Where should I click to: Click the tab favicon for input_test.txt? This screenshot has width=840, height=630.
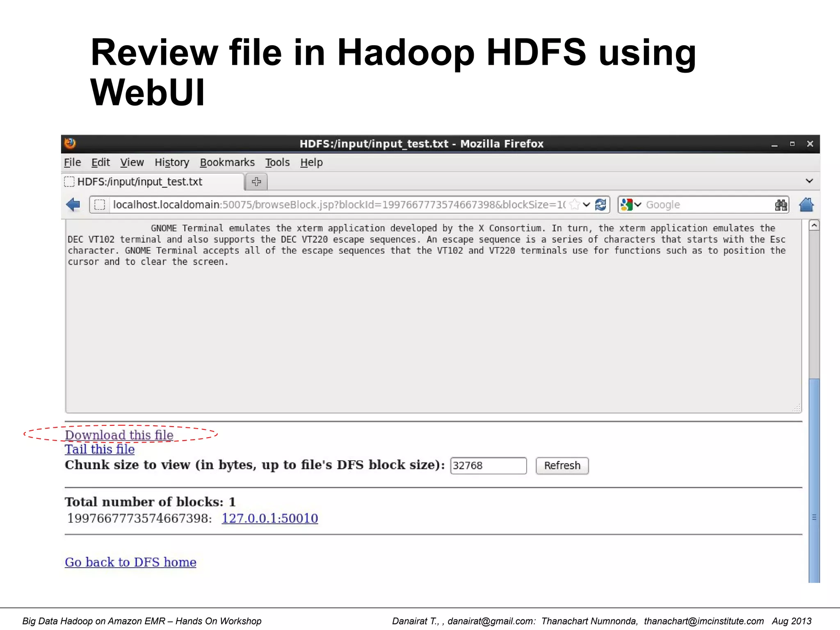(69, 182)
